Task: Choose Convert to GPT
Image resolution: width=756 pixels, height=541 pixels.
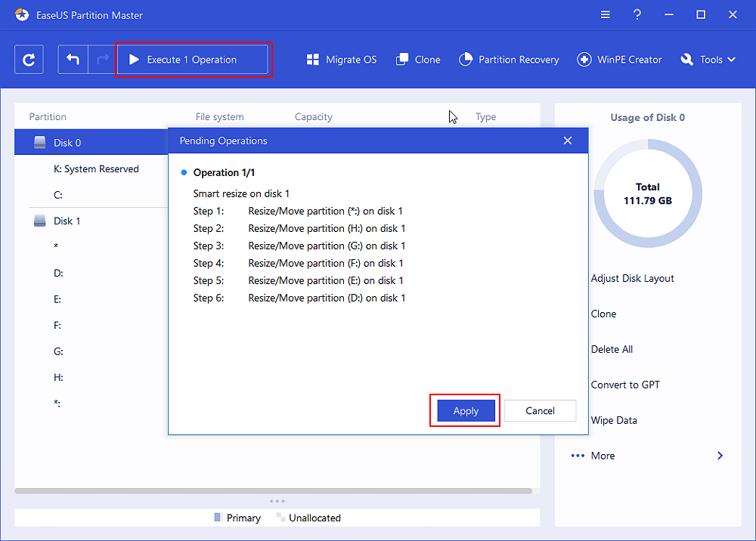Action: [x=625, y=385]
